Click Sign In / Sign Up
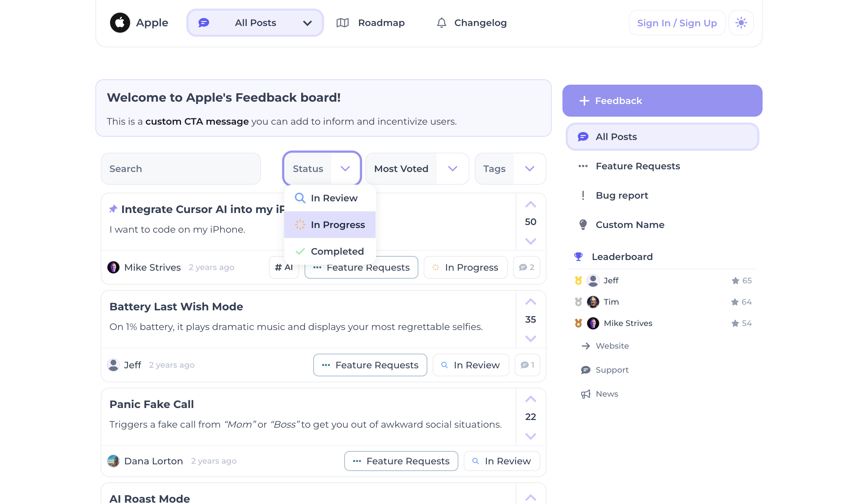850x504 pixels. click(x=677, y=23)
